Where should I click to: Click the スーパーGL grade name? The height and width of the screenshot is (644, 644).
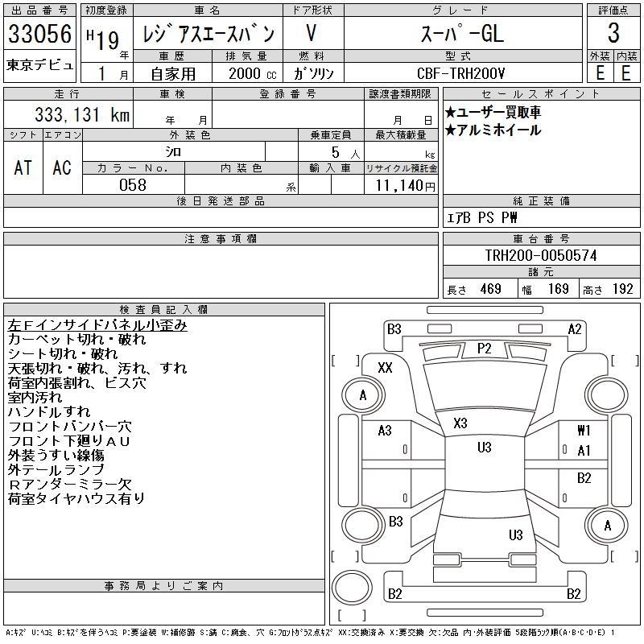(462, 34)
